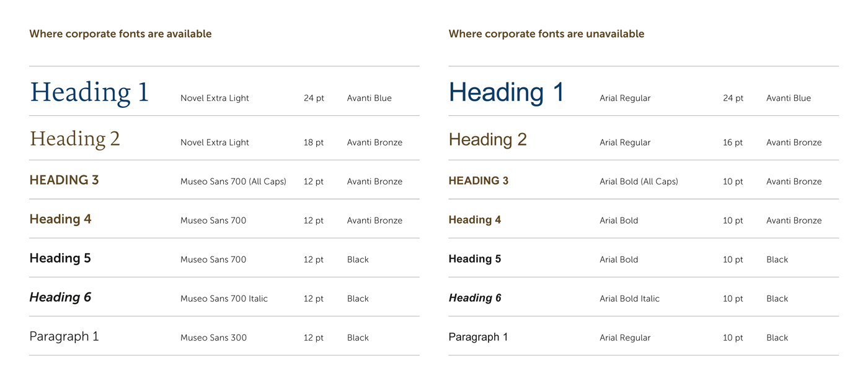Select the Arial Heading 1 sample text
The height and width of the screenshot is (384, 868).
click(x=506, y=93)
